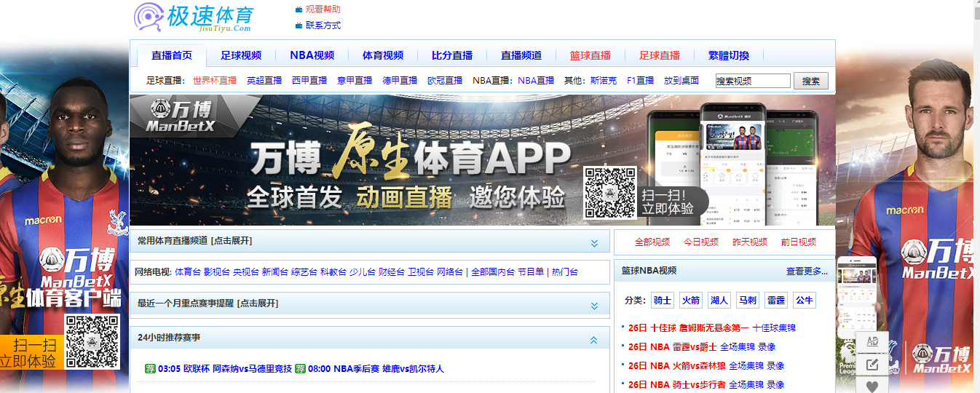Open the red 足球直播 tab

click(660, 55)
